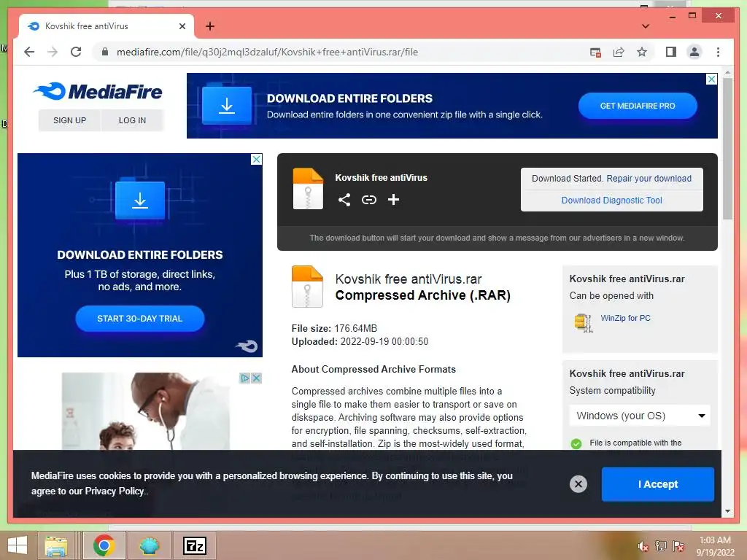Close the left Download Entire Folders ad
This screenshot has width=747, height=560.
click(256, 159)
